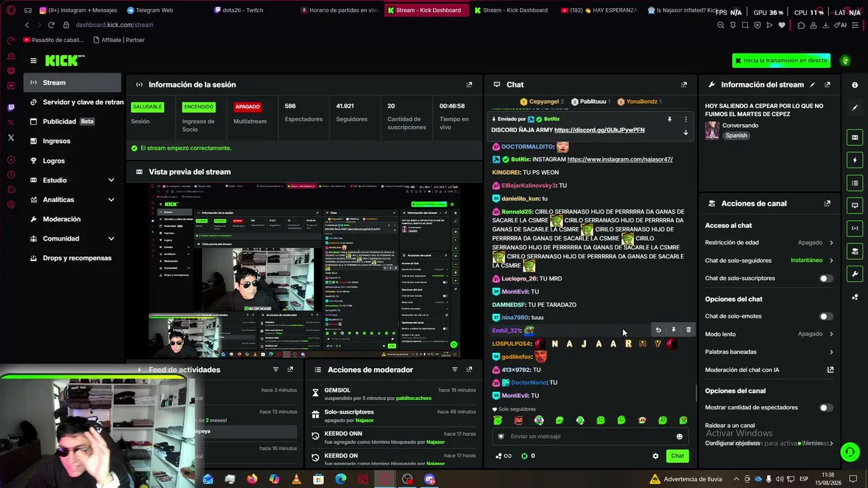
Task: Send message with the green Chat button
Action: coord(677,456)
